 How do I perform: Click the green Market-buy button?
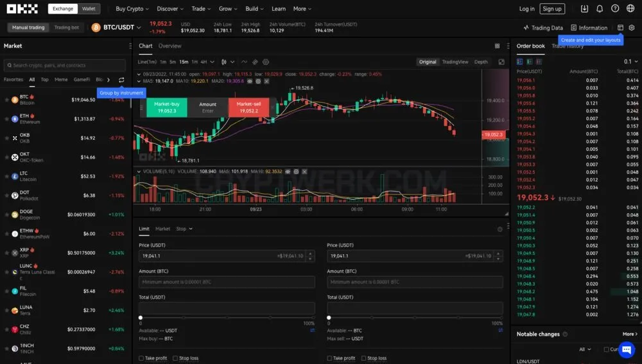167,107
